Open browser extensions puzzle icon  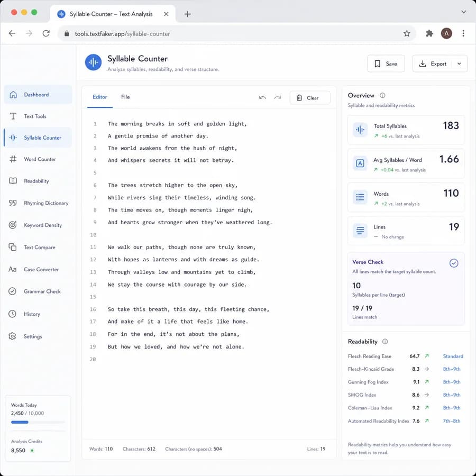[429, 33]
